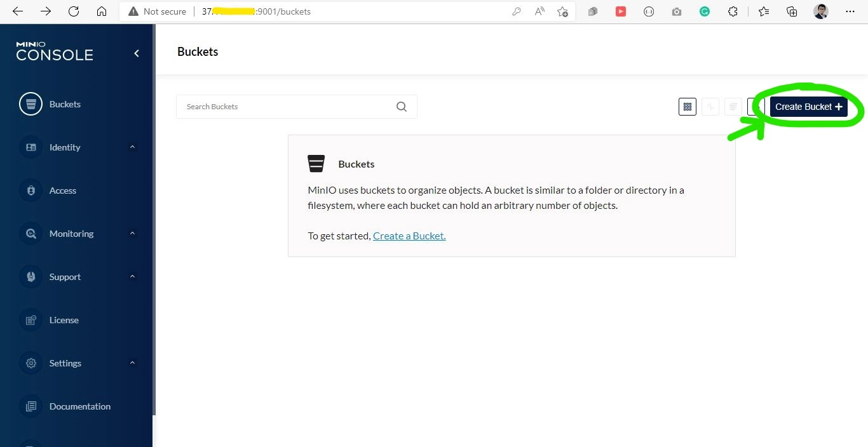Click the gray clipboard extension icon

[x=593, y=11]
